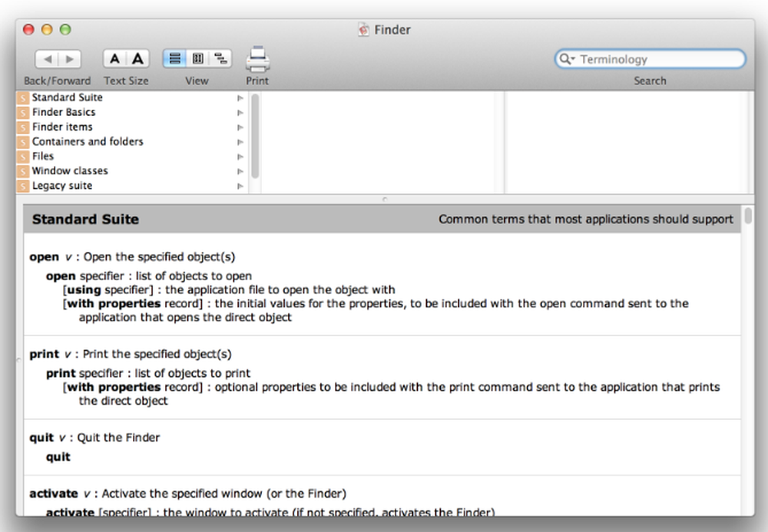Image resolution: width=768 pixels, height=532 pixels.
Task: Click 'Quit the Finder' description
Action: tap(118, 438)
